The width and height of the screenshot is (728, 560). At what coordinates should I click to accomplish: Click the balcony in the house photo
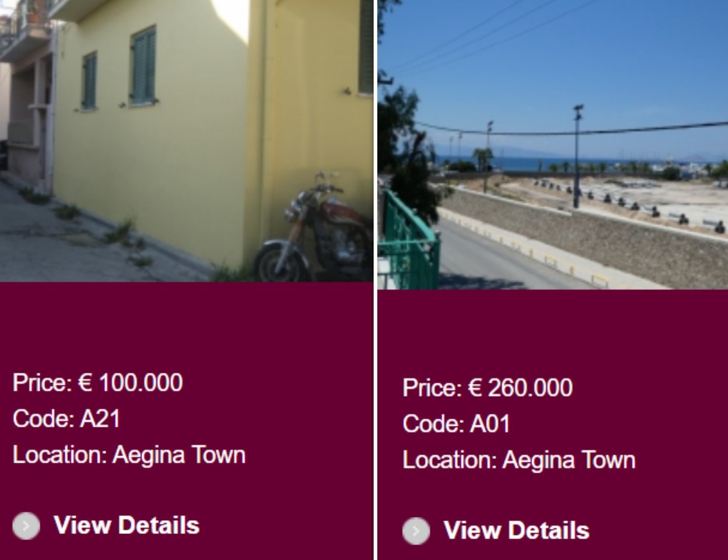coord(26,29)
